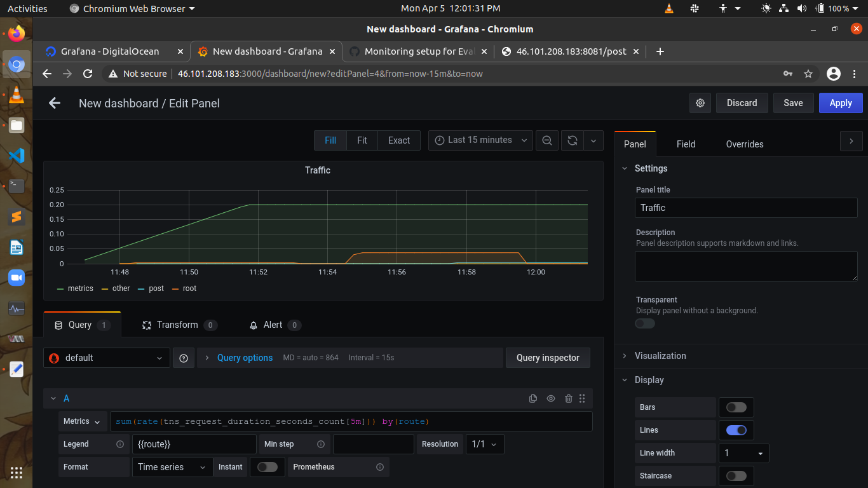Image resolution: width=868 pixels, height=488 pixels.
Task: Open the Line width dropdown
Action: (x=743, y=453)
